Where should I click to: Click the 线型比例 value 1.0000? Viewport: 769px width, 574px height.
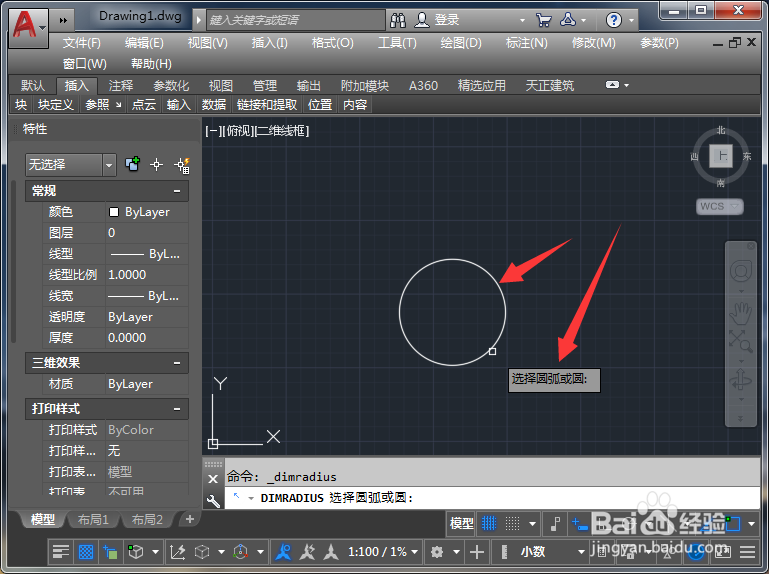coord(147,275)
